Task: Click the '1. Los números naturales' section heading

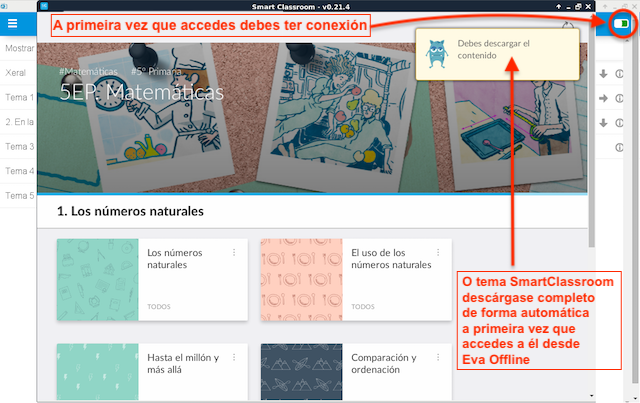Action: tap(130, 211)
